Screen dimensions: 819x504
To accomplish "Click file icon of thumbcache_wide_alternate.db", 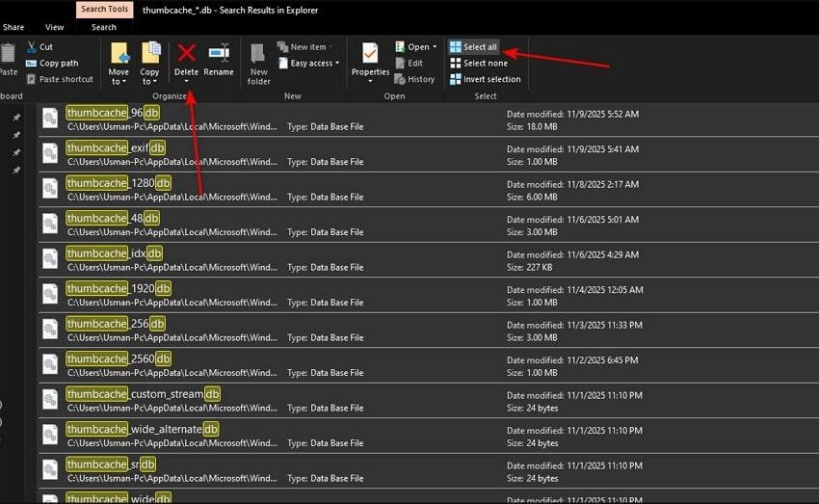I will (x=50, y=434).
